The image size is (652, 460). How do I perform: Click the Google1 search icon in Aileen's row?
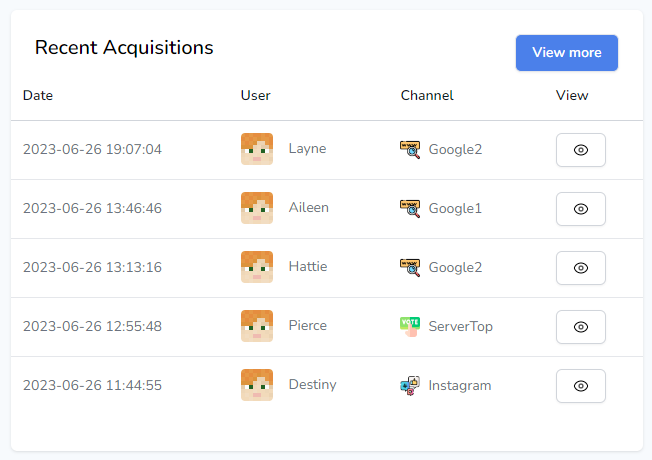point(410,209)
